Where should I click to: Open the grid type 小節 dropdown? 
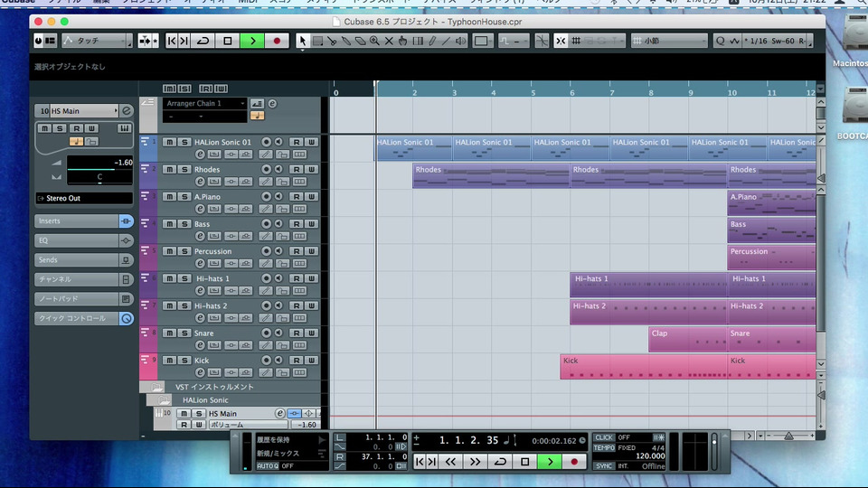(669, 41)
